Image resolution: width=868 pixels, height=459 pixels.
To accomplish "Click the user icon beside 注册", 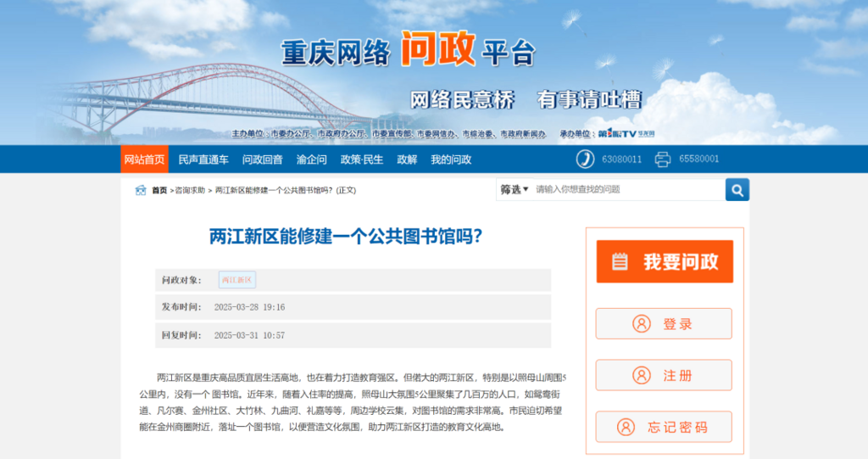I will point(641,376).
